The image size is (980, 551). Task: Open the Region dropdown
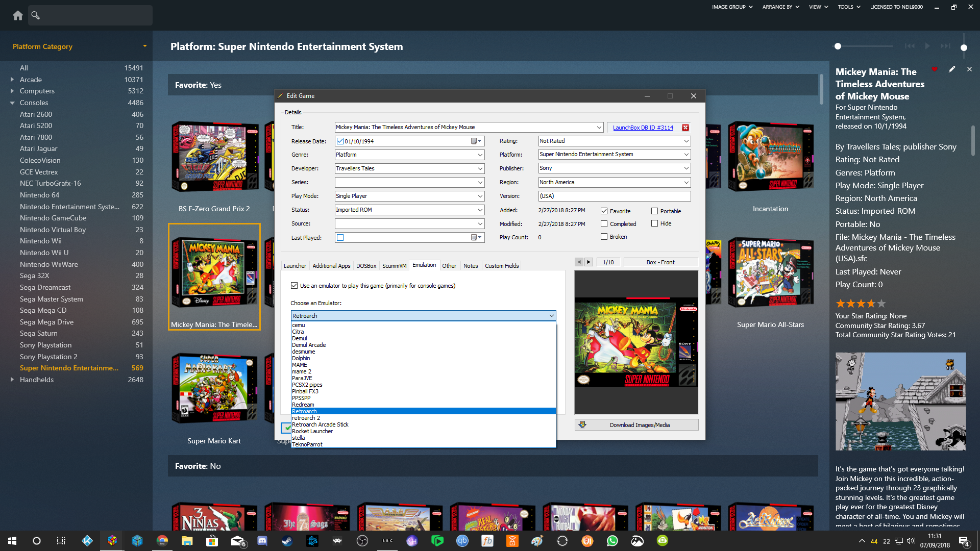click(x=686, y=182)
